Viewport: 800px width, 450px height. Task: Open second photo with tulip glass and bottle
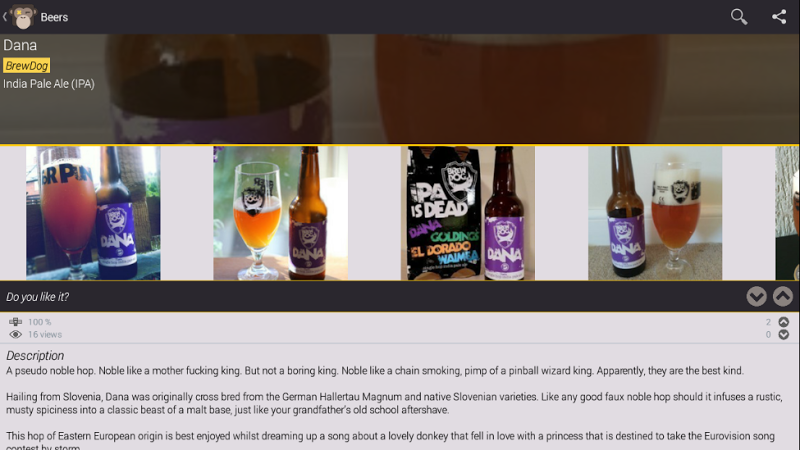coord(281,213)
